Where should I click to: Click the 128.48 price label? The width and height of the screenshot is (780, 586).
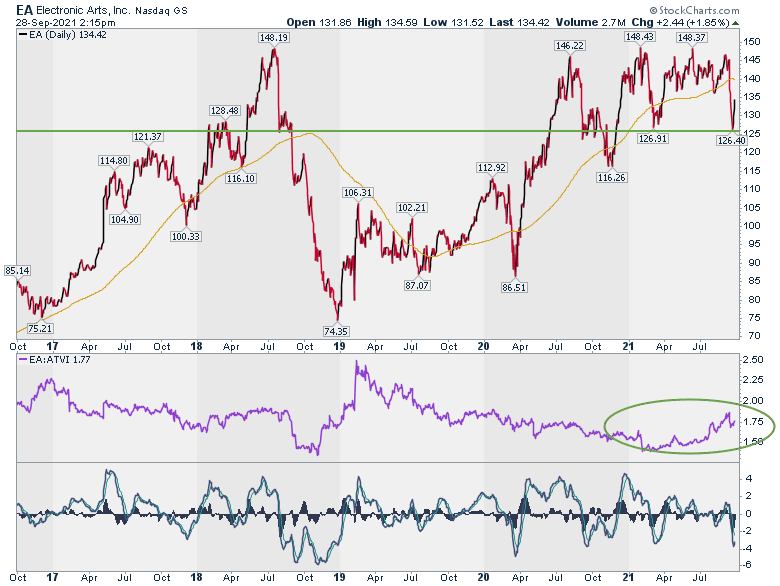point(225,110)
